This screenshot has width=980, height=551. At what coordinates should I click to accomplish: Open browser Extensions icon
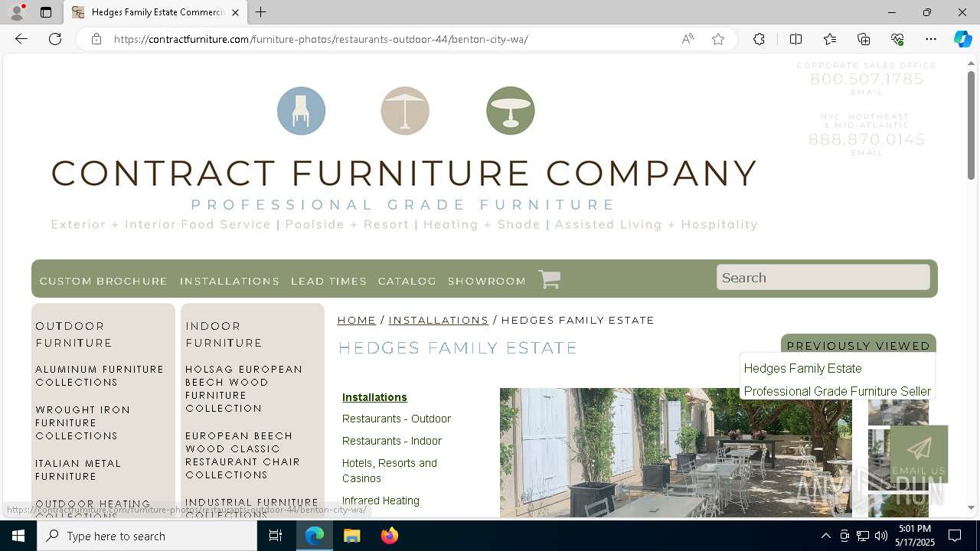click(x=759, y=39)
